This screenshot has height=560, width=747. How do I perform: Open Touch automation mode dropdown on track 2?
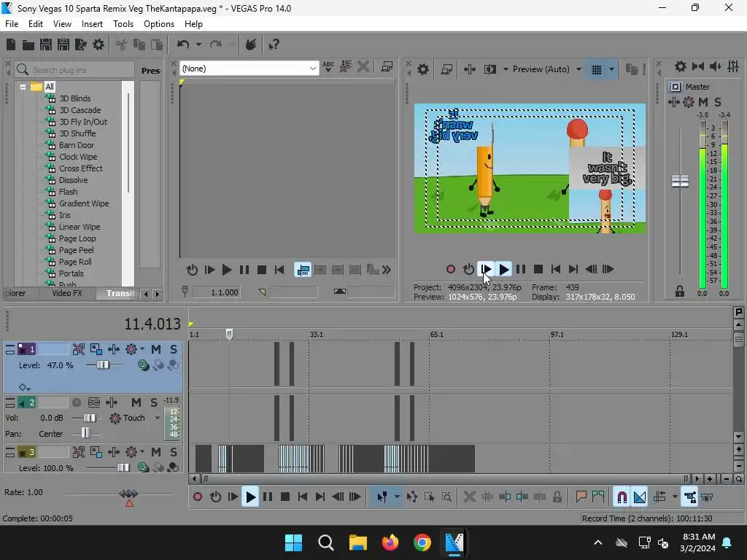pos(158,418)
